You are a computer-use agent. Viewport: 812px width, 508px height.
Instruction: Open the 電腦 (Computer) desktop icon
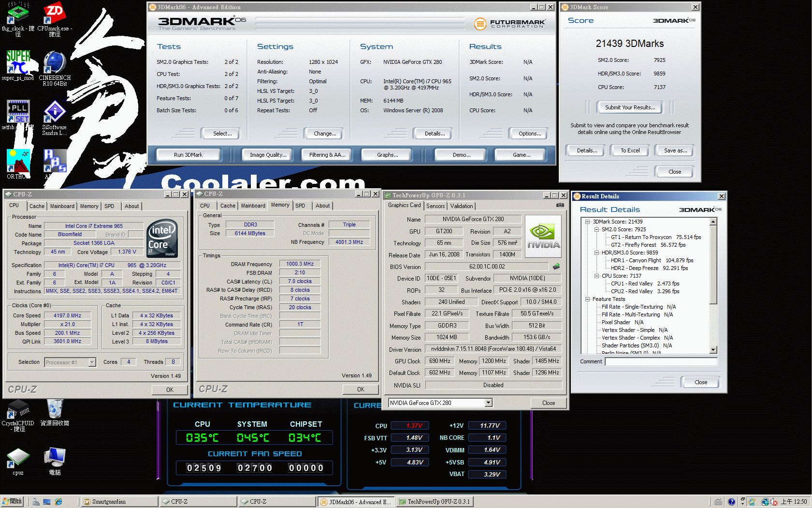[x=55, y=462]
